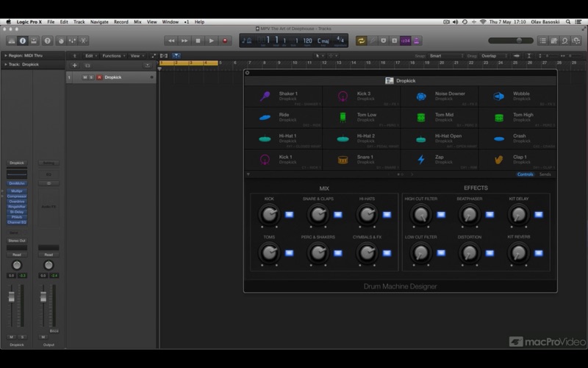The width and height of the screenshot is (588, 368).
Task: Expand the Track: Dropkick disclosure
Action: (6, 65)
